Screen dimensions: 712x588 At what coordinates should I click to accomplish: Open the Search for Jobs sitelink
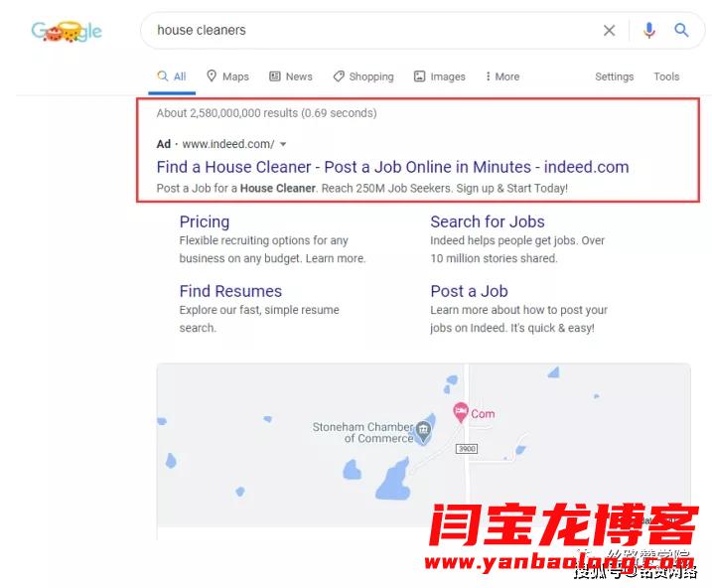tap(488, 221)
